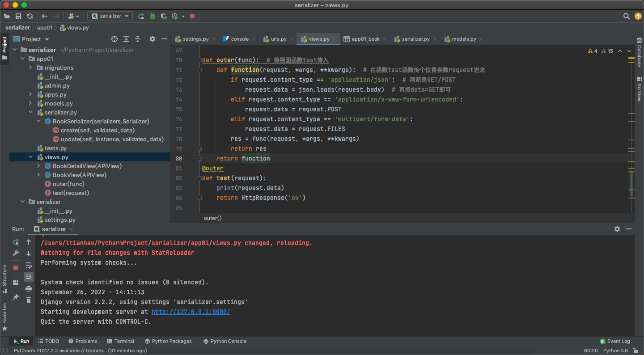Toggle soft-wrap in Run console

coord(29,265)
